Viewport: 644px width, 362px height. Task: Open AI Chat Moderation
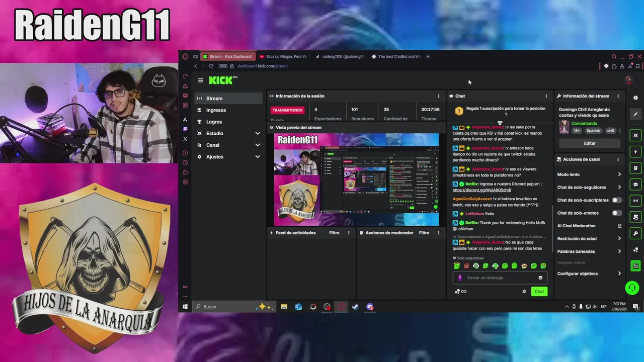[589, 226]
